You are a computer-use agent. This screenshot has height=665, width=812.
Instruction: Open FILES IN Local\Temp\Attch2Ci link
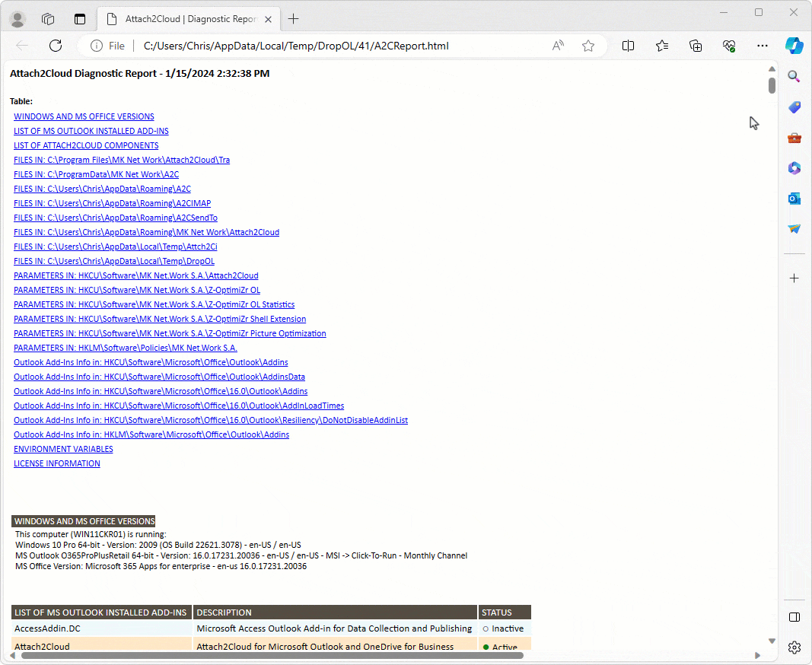(x=116, y=247)
